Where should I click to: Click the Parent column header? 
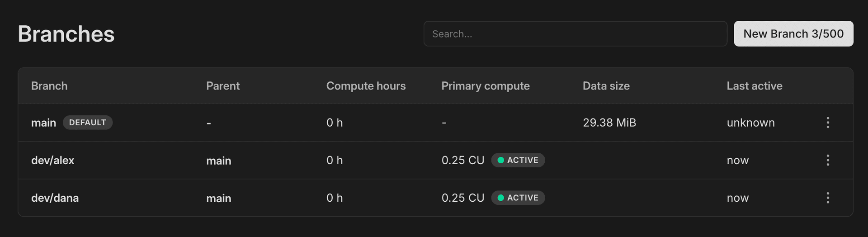pos(223,86)
